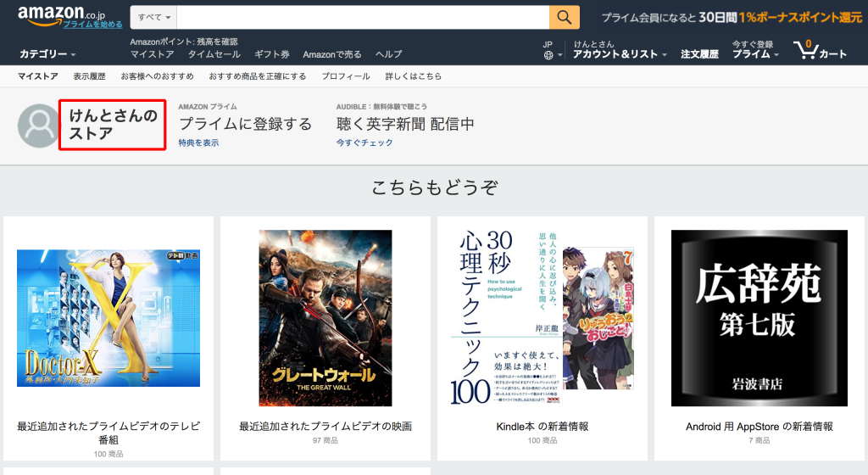The height and width of the screenshot is (475, 868).
Task: Click 特典を表示 link
Action: point(198,142)
